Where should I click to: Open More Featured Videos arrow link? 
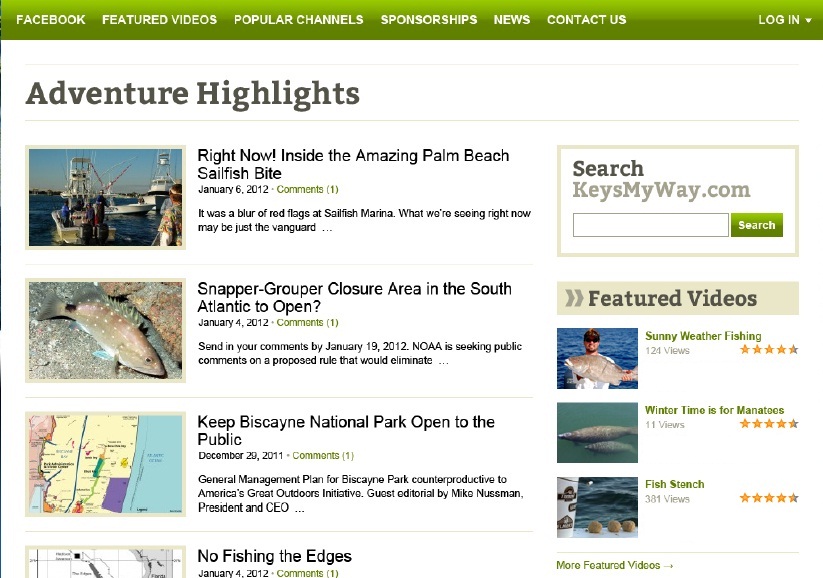615,565
